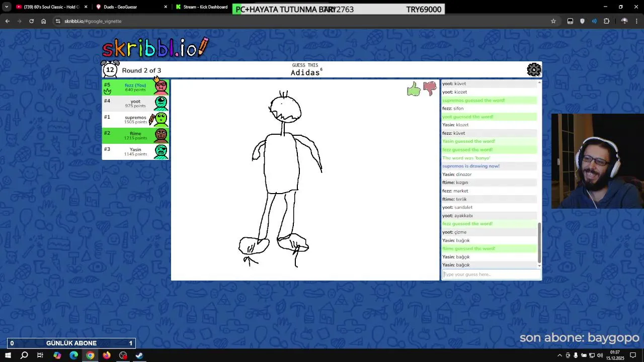Open the tab search dropdown arrow
This screenshot has height=362, width=644.
[7, 7]
